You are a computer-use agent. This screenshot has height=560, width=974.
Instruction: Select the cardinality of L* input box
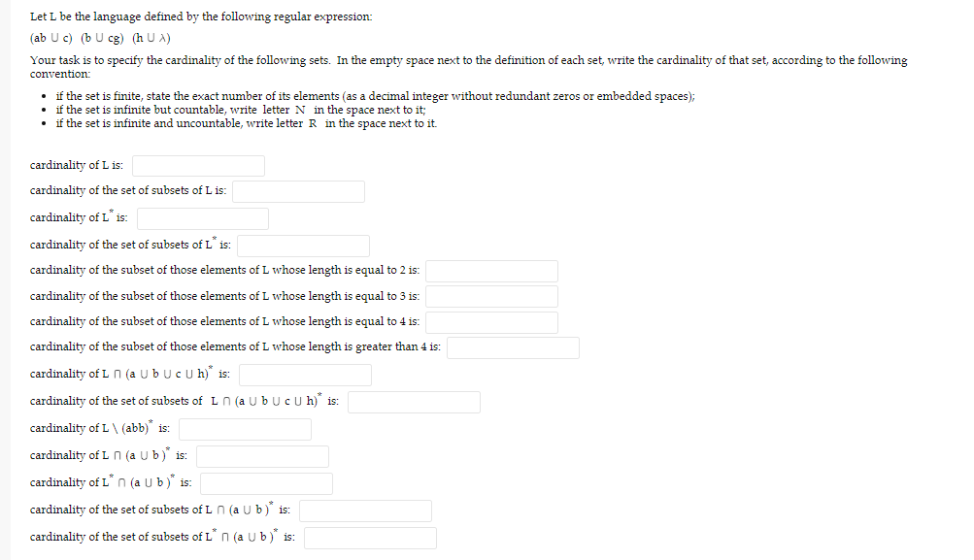(x=202, y=217)
